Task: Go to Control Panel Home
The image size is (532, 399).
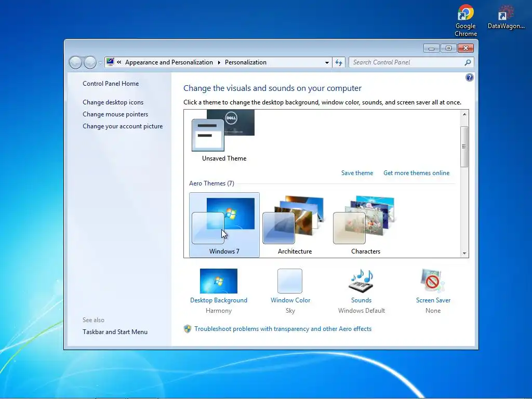Action: click(x=111, y=84)
